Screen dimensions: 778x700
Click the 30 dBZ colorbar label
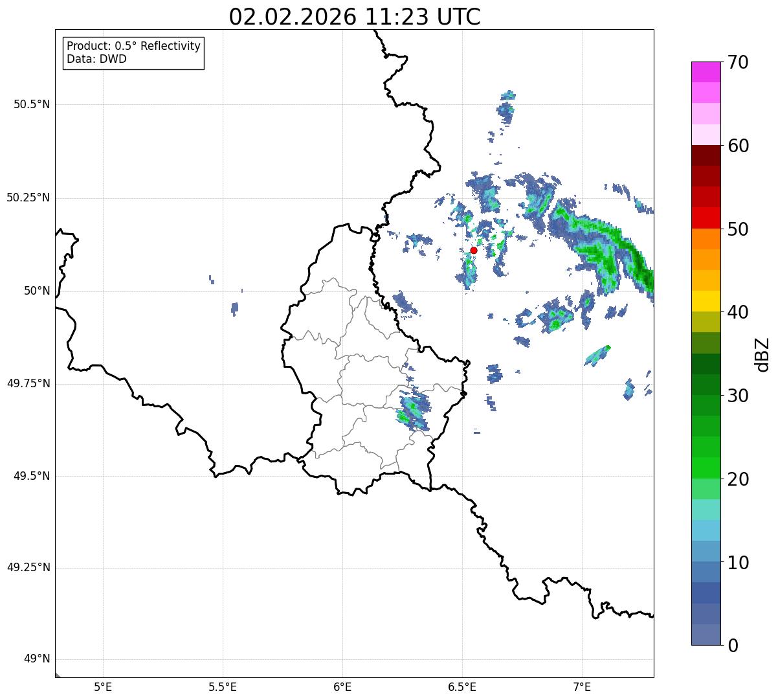click(x=738, y=396)
